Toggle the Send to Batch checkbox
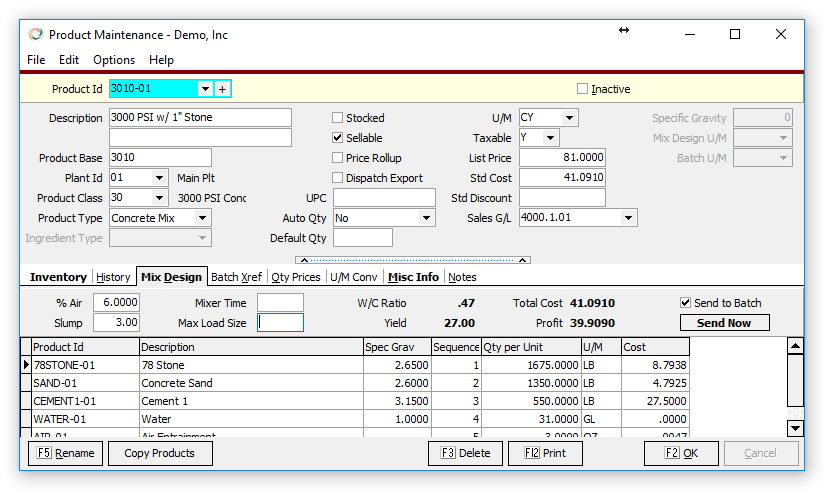This screenshot has height=491, width=826. 685,303
